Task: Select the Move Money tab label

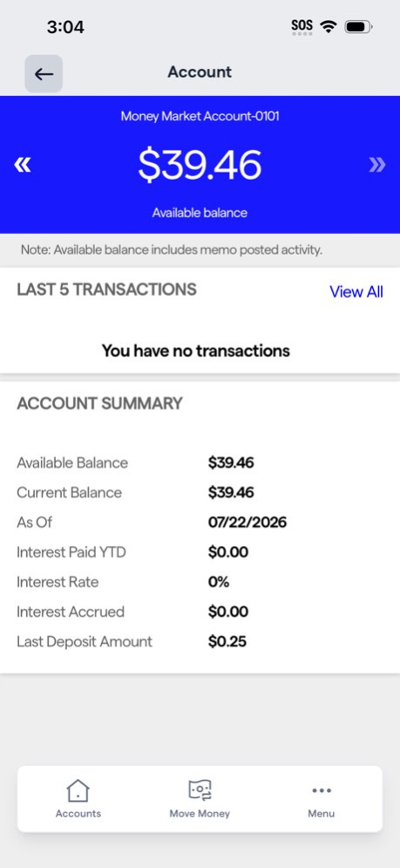Action: 200,813
